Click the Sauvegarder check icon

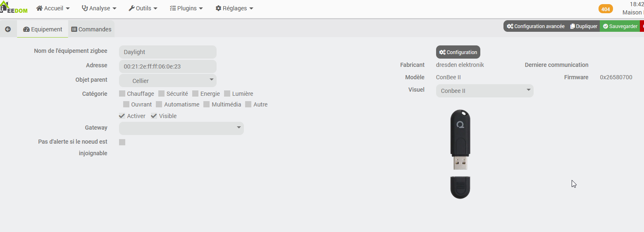pyautogui.click(x=606, y=26)
